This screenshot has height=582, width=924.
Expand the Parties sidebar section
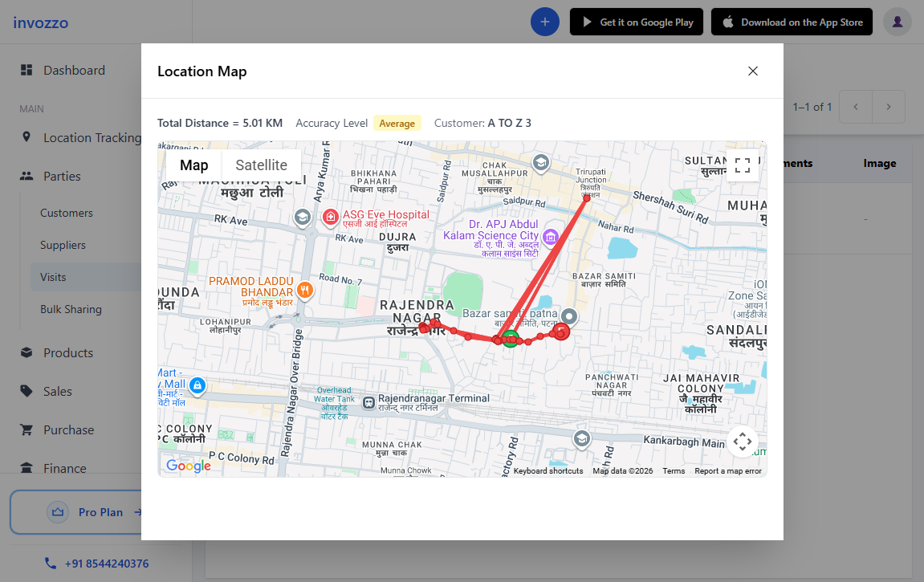coord(63,177)
